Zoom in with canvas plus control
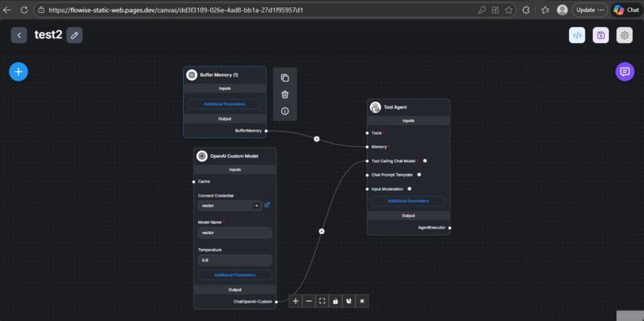Screen dimensions: 644x321 click(296, 301)
